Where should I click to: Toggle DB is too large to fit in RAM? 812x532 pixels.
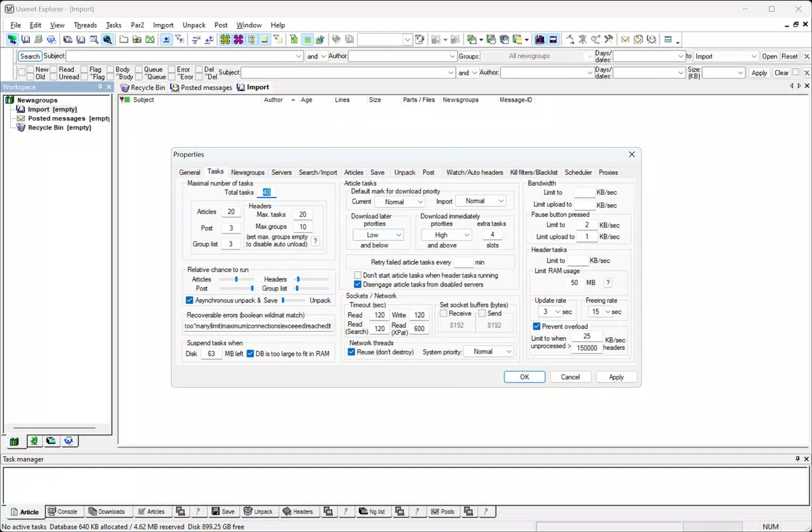click(x=250, y=354)
